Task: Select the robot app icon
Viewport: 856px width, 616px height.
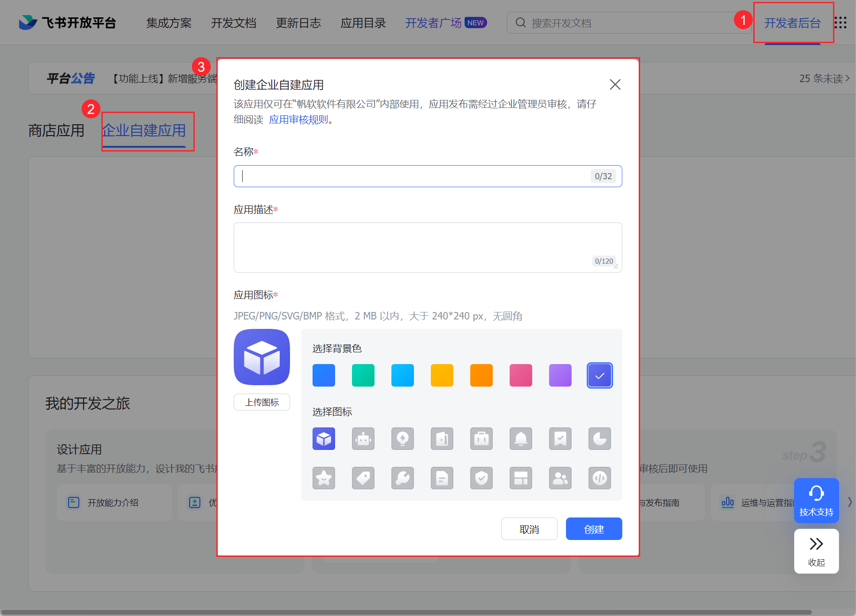Action: pos(363,439)
